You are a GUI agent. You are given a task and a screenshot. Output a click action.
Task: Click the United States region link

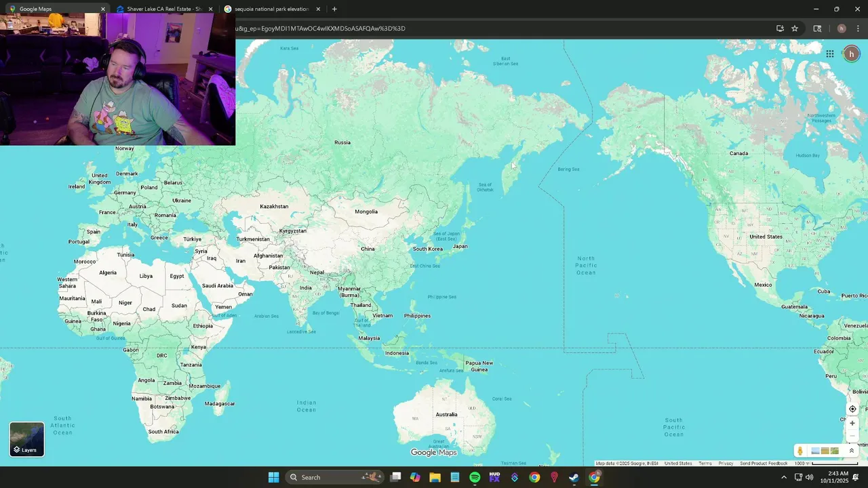(x=678, y=464)
